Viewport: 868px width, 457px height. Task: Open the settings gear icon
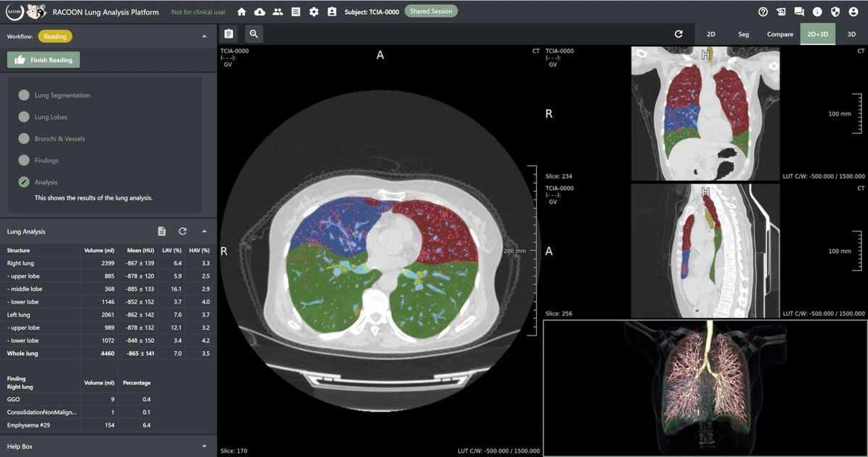pos(314,12)
